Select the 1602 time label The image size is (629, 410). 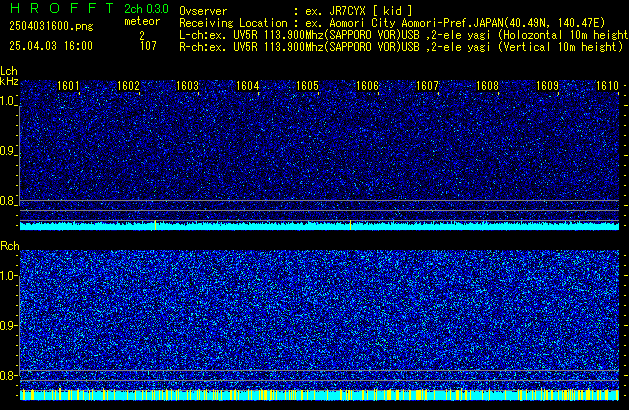(x=128, y=86)
